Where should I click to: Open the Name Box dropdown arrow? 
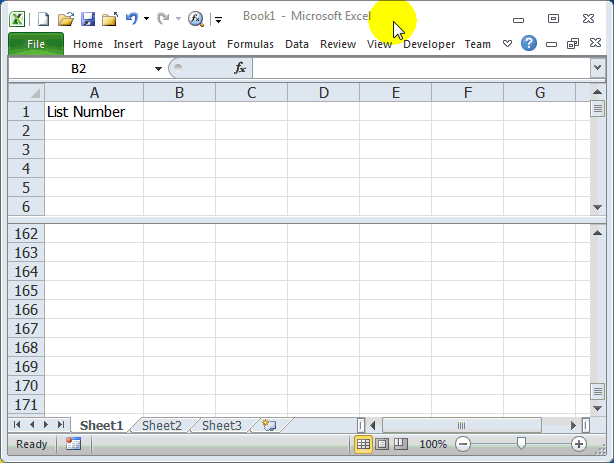pos(158,69)
